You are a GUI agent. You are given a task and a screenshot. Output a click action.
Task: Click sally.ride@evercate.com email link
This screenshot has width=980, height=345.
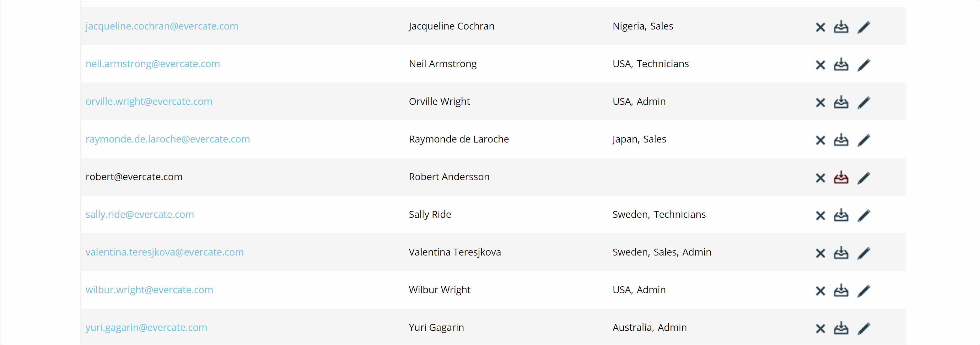pos(140,214)
